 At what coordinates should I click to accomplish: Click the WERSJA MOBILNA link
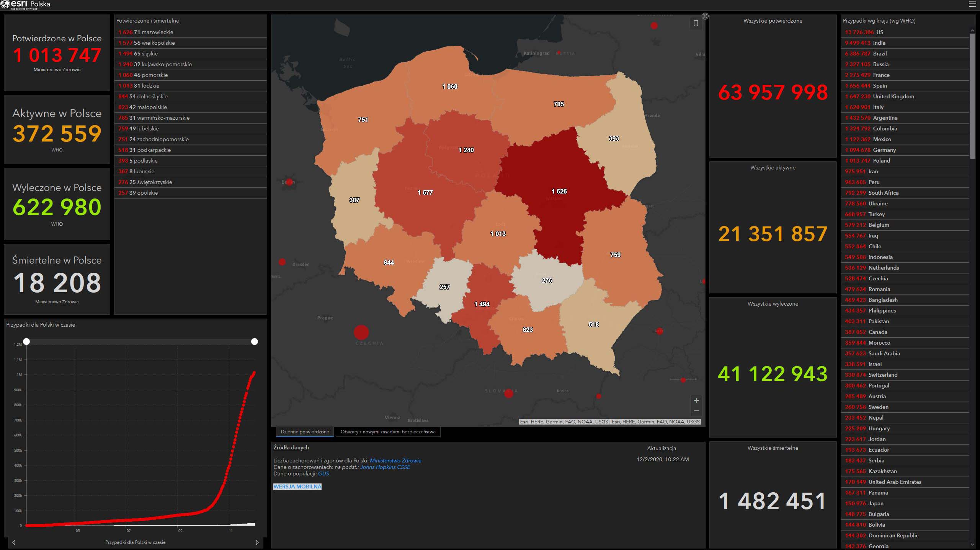(297, 487)
